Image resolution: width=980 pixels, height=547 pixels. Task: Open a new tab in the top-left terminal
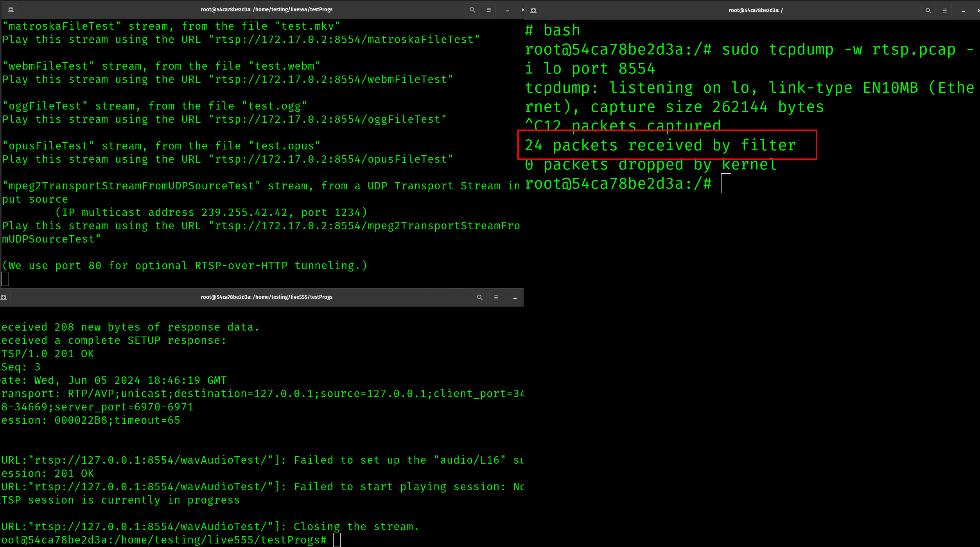[11, 10]
